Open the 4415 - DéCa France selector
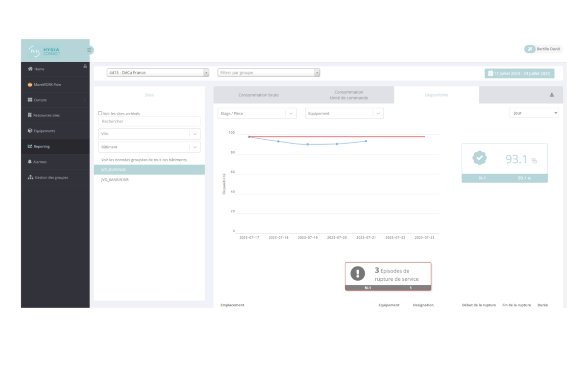Screen dimensions: 588x392 [x=158, y=73]
